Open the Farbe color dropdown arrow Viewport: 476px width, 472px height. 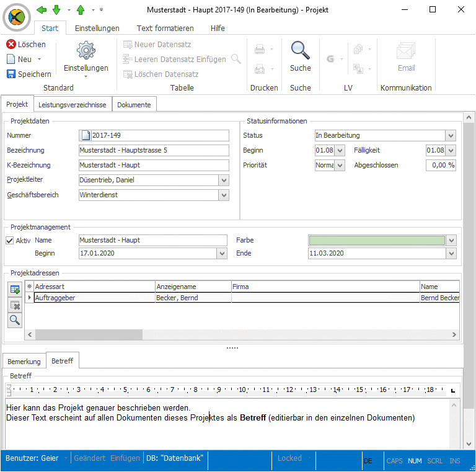point(451,240)
